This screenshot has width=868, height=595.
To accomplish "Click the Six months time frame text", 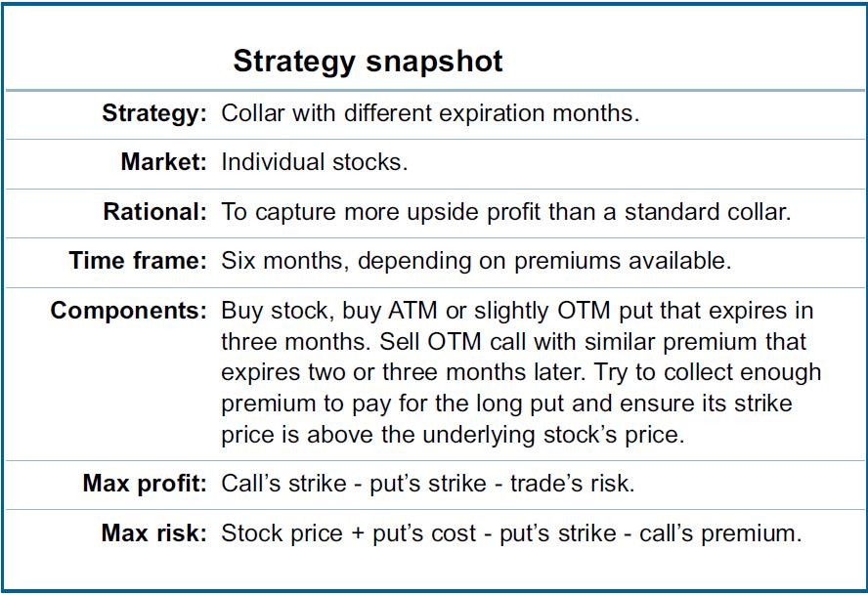I will (x=476, y=261).
